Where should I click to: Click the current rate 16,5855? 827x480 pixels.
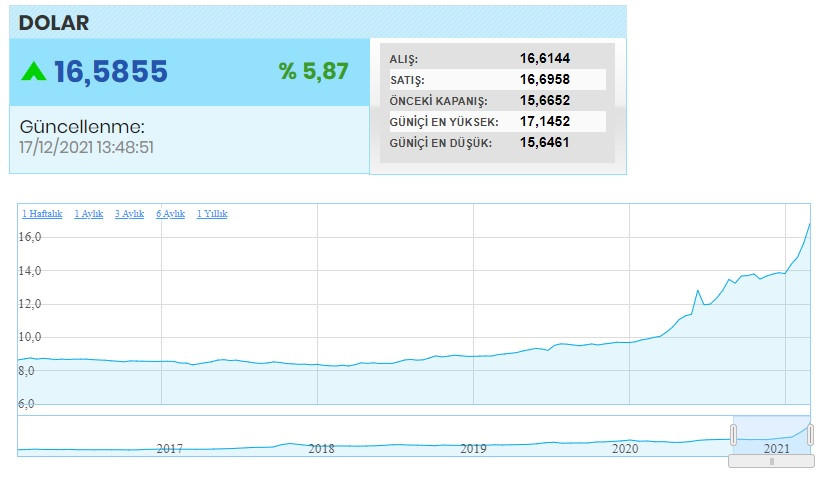pos(111,72)
